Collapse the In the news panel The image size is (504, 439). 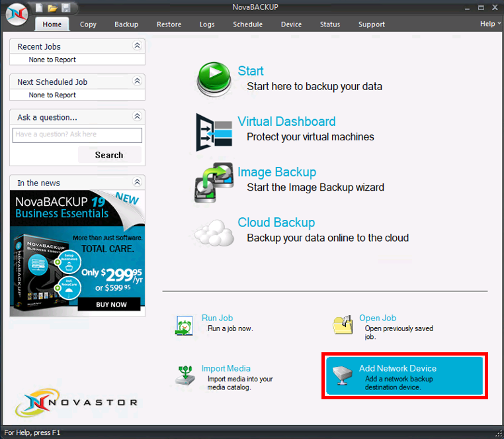coord(137,183)
